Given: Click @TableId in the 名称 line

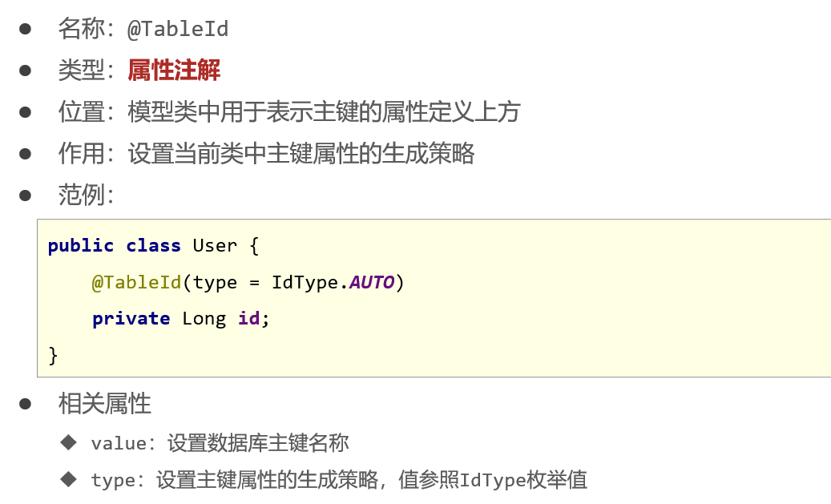Looking at the screenshot, I should 178,30.
